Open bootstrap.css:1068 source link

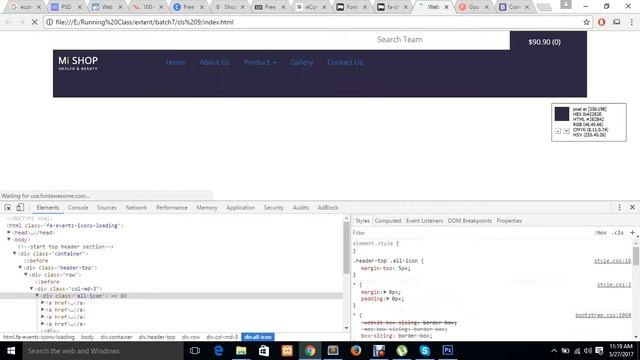603,315
